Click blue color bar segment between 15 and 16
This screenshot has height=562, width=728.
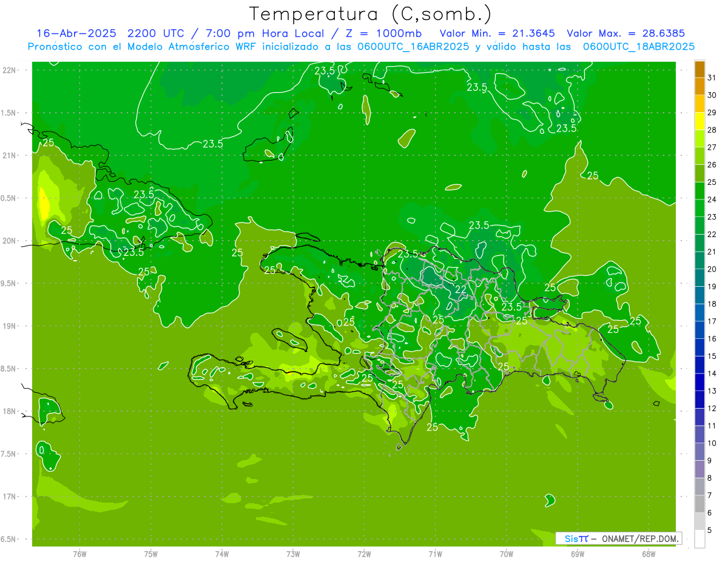click(699, 347)
